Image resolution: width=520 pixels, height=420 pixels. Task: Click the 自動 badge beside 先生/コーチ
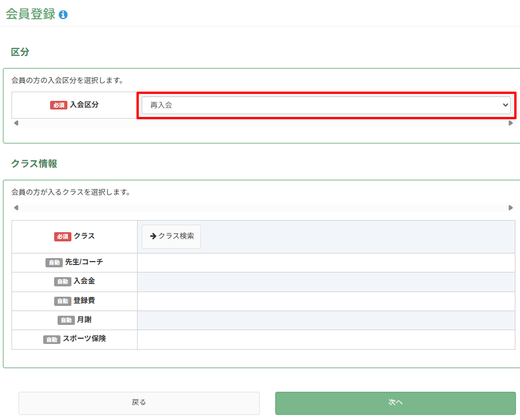54,262
